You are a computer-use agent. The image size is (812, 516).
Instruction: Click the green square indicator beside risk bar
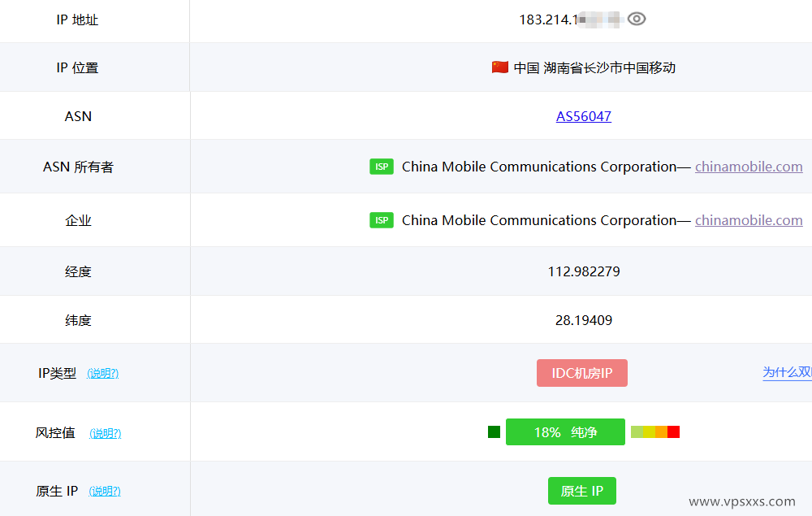[493, 431]
